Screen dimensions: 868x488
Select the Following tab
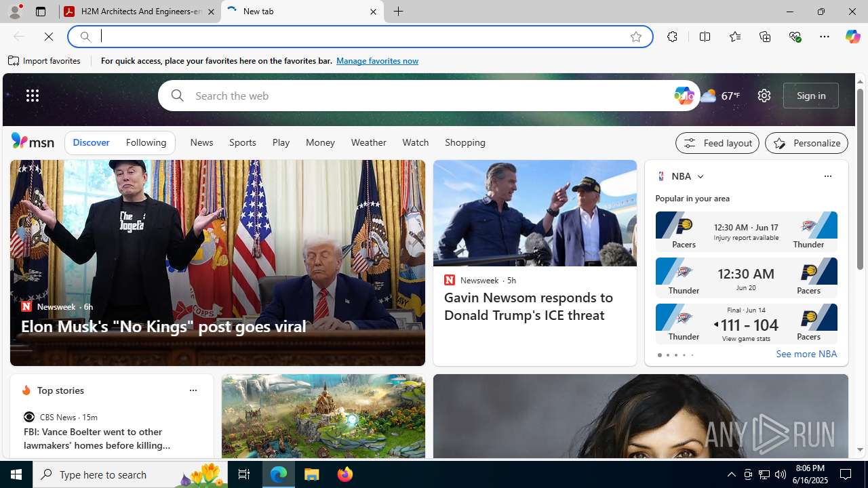point(146,143)
